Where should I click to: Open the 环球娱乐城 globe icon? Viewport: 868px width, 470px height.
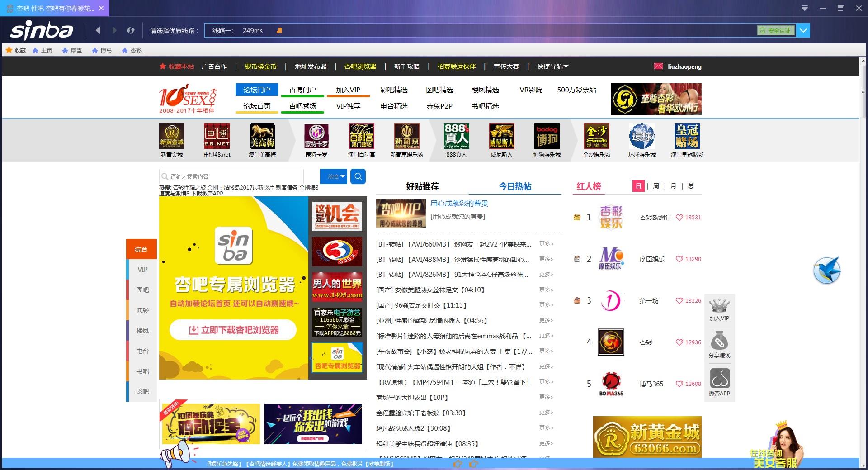pyautogui.click(x=642, y=136)
